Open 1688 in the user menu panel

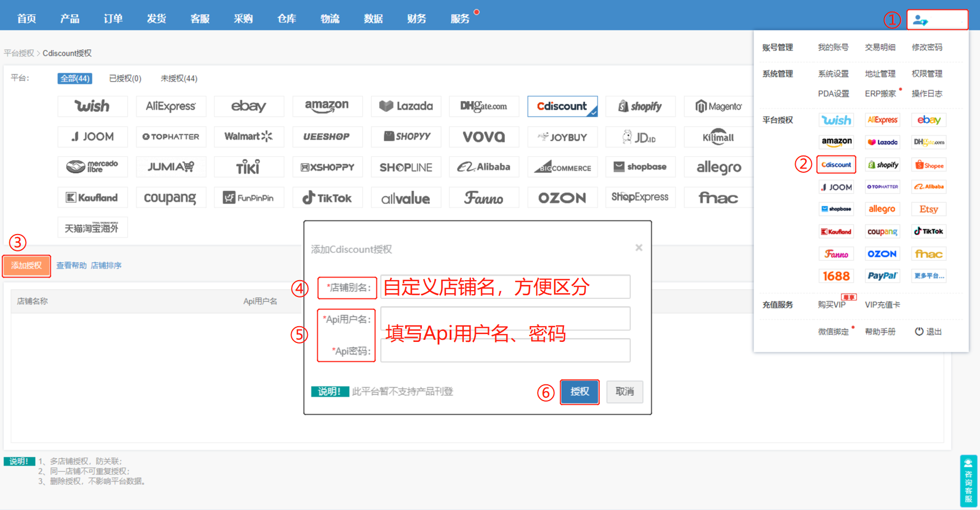click(x=836, y=276)
